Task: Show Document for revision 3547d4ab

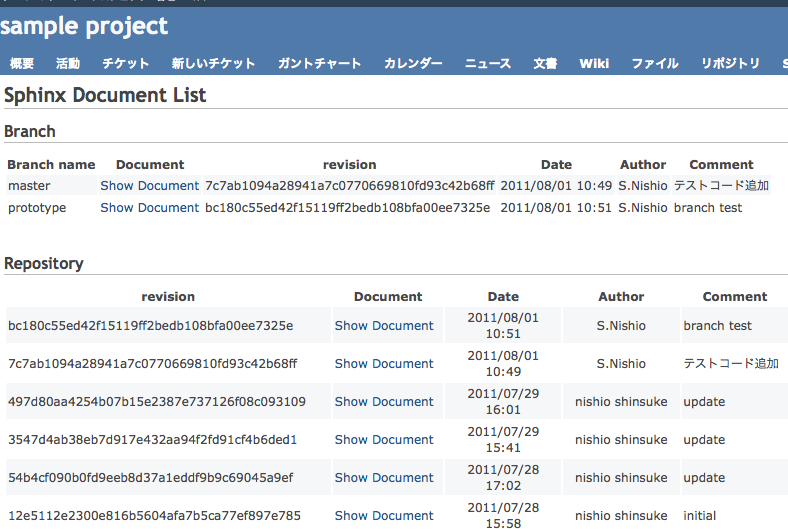Action: coord(384,440)
